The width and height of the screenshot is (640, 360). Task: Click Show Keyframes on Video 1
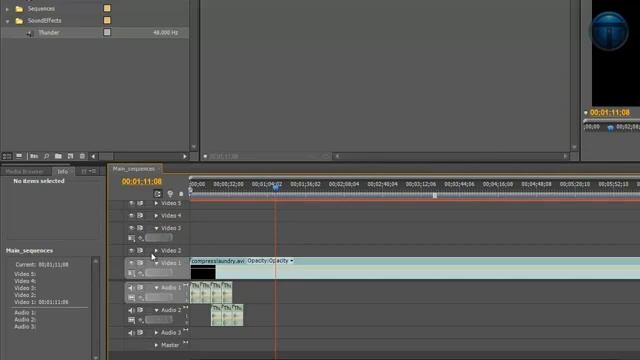(140, 273)
